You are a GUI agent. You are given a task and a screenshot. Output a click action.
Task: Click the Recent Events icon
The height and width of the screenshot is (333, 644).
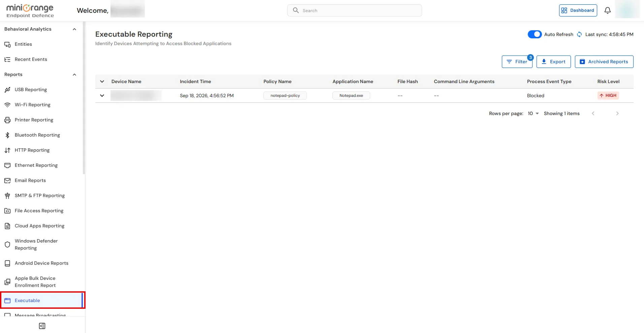pos(7,60)
